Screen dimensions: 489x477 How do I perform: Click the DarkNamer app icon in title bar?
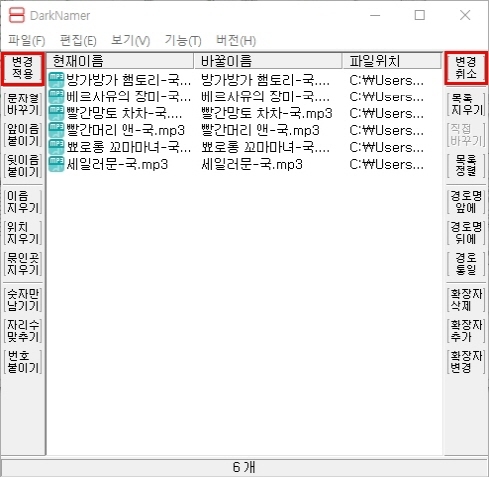pyautogui.click(x=17, y=15)
